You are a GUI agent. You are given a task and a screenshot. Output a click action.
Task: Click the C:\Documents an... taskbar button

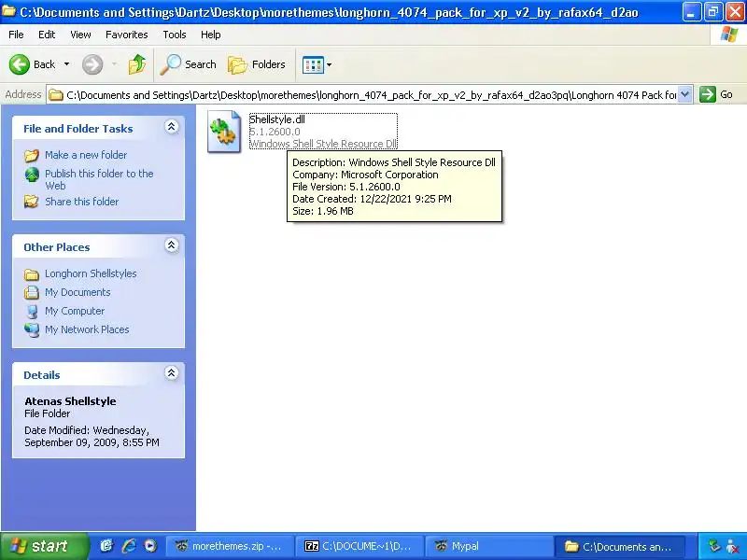pos(618,546)
